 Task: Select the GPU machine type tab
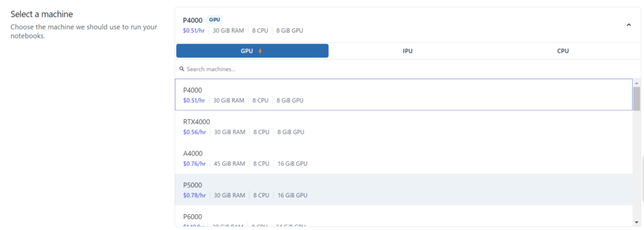coord(252,51)
